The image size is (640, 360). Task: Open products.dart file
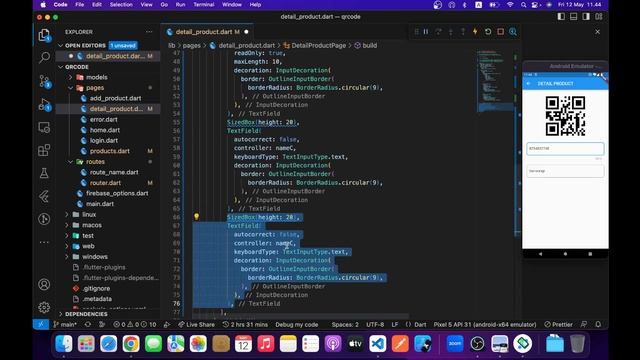click(x=109, y=151)
